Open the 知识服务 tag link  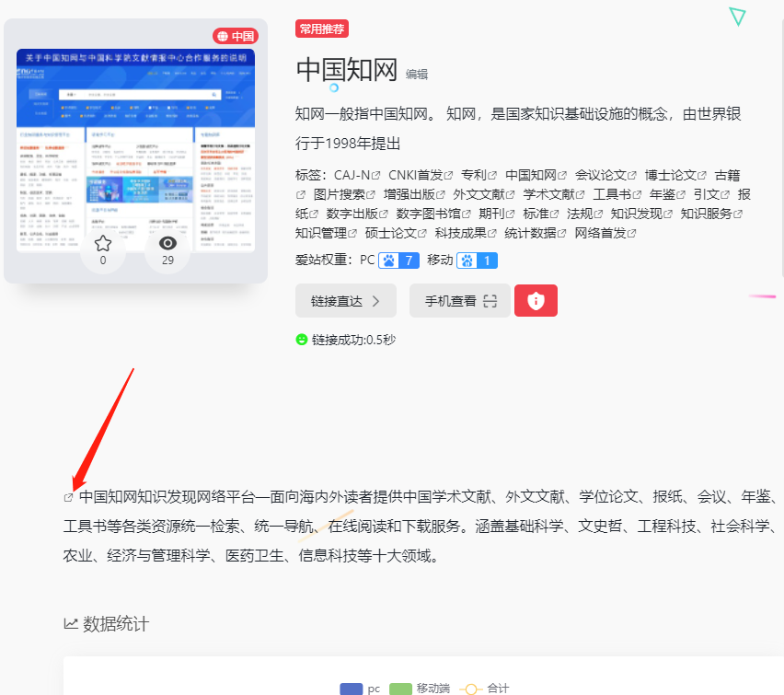click(711, 214)
